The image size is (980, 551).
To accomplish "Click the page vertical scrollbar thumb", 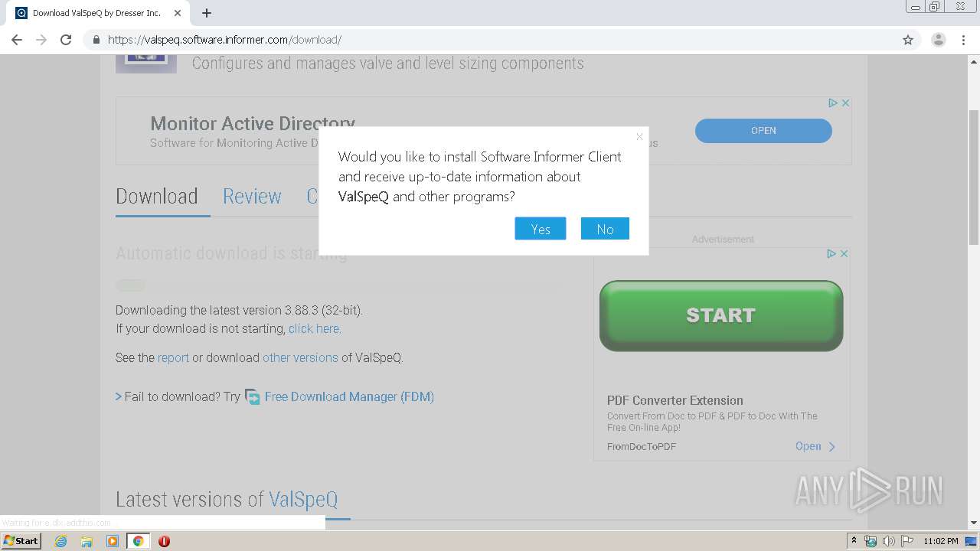I will point(974,178).
